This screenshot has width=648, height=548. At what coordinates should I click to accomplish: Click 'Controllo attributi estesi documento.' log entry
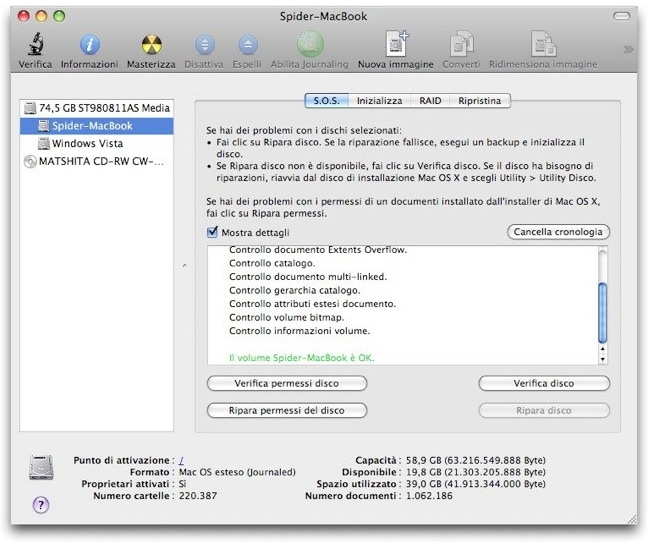[312, 304]
